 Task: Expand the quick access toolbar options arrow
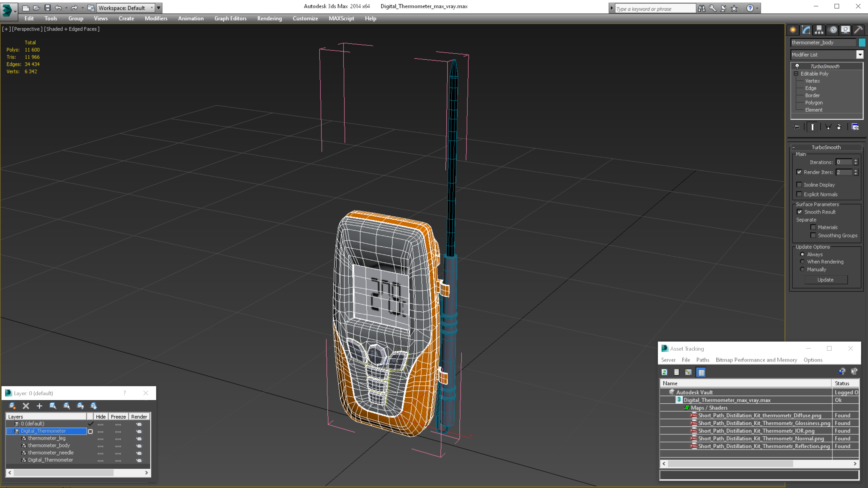(159, 8)
